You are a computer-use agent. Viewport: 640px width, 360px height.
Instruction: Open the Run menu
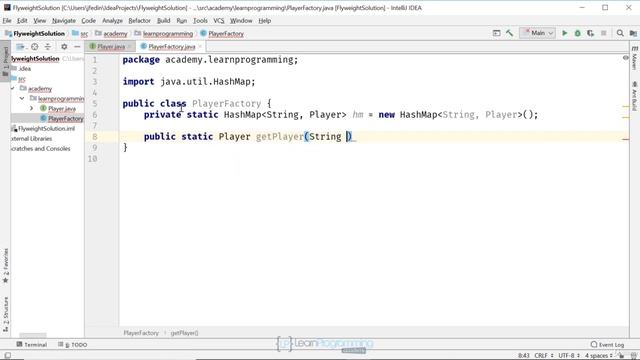(181, 20)
